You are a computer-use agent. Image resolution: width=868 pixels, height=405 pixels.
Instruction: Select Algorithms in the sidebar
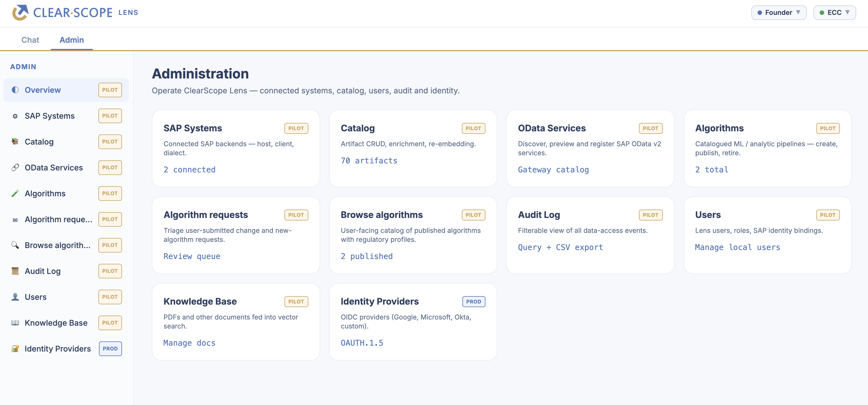coord(66,193)
